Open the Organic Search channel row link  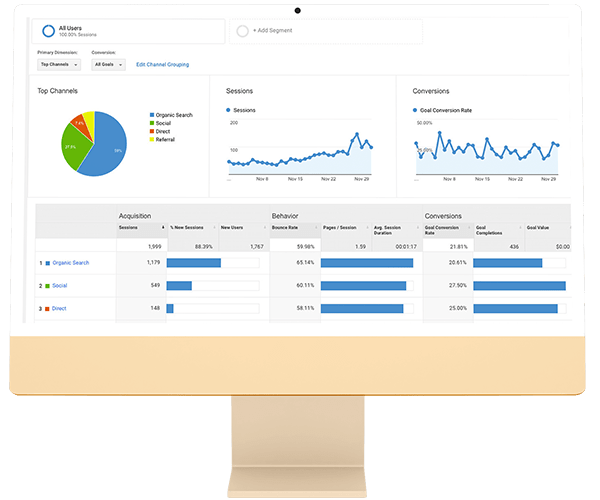click(70, 263)
